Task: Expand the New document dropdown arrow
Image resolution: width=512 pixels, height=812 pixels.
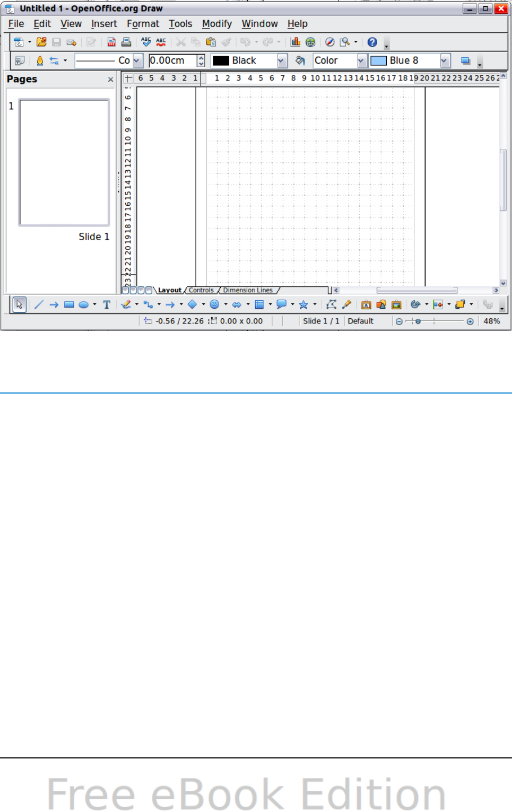Action: [30, 42]
